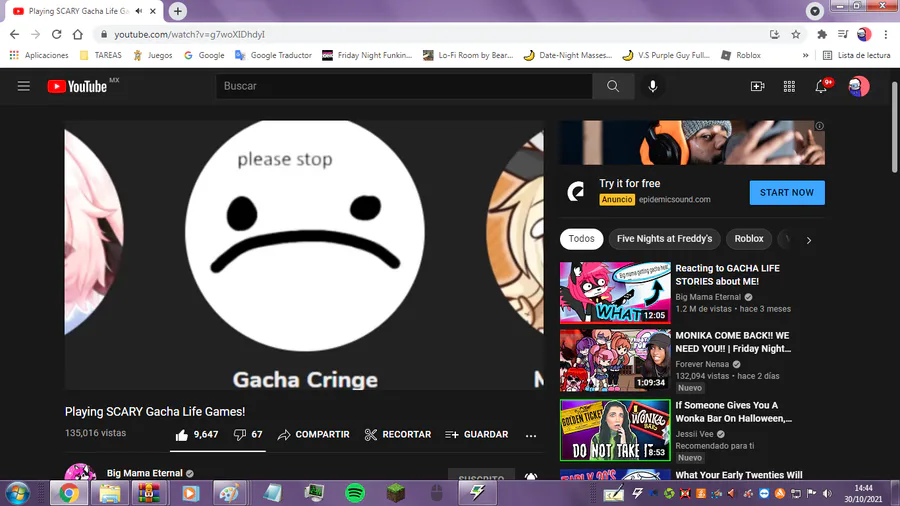Open File Explorer from the taskbar

point(109,493)
